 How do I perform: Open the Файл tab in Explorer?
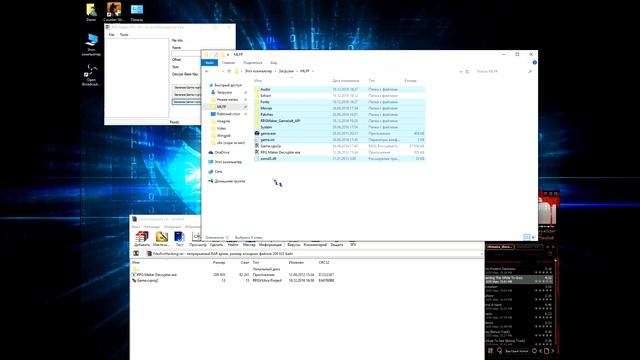209,62
